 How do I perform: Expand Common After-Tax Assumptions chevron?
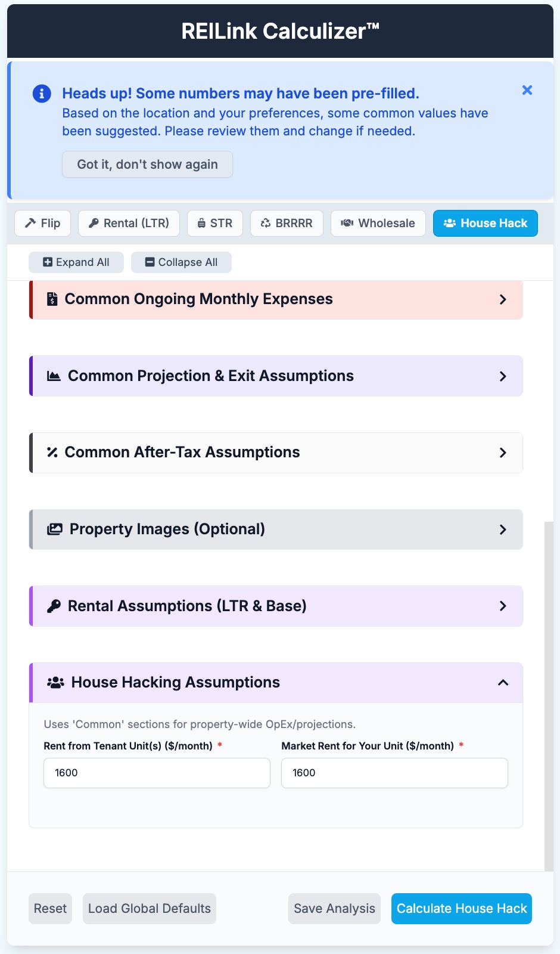(503, 453)
